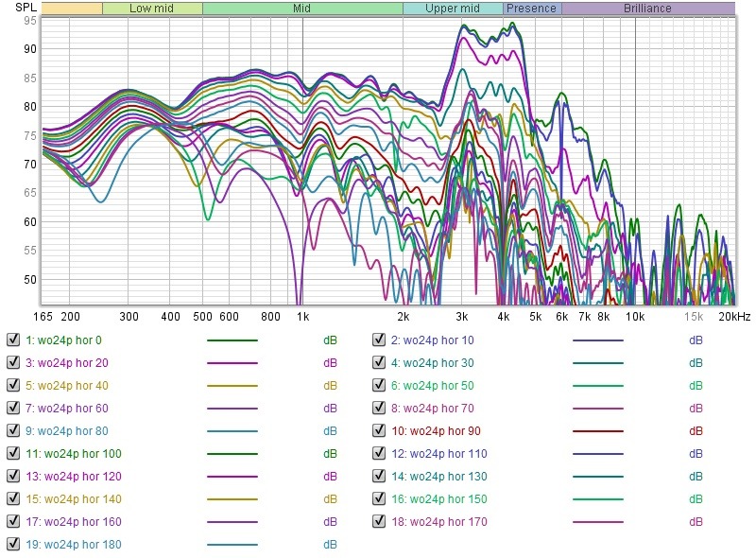
Task: Untick the 18: wo24p hor 170 checkbox
Action: point(379,521)
